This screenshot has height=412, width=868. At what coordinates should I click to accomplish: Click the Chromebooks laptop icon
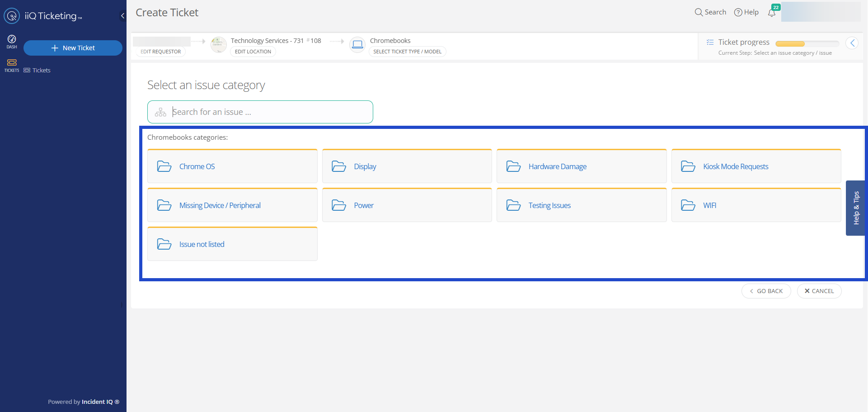tap(357, 45)
